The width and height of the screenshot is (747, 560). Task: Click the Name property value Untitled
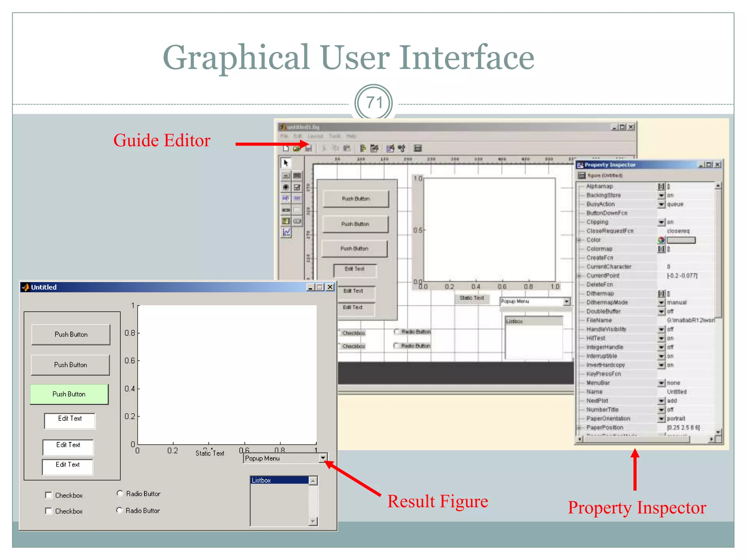(677, 392)
